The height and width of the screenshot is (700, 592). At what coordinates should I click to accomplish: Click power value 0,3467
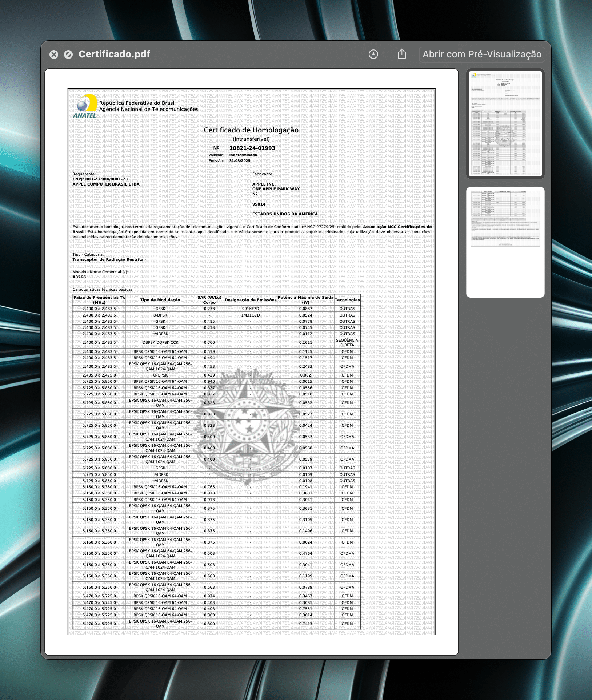coord(305,596)
